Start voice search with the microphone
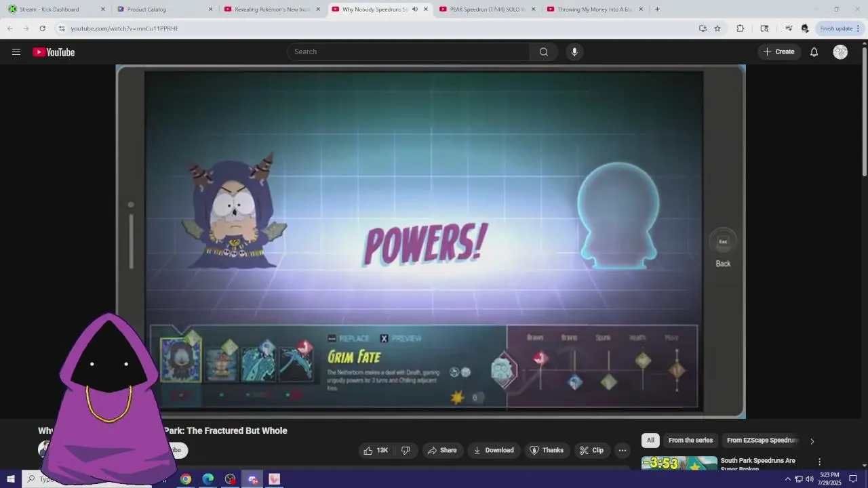 tap(574, 52)
